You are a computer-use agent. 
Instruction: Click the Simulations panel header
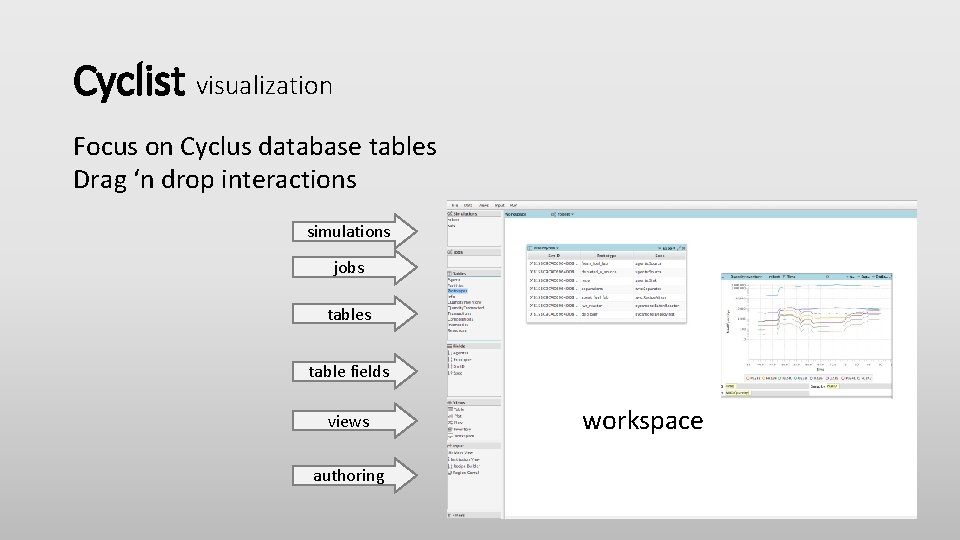pos(474,214)
